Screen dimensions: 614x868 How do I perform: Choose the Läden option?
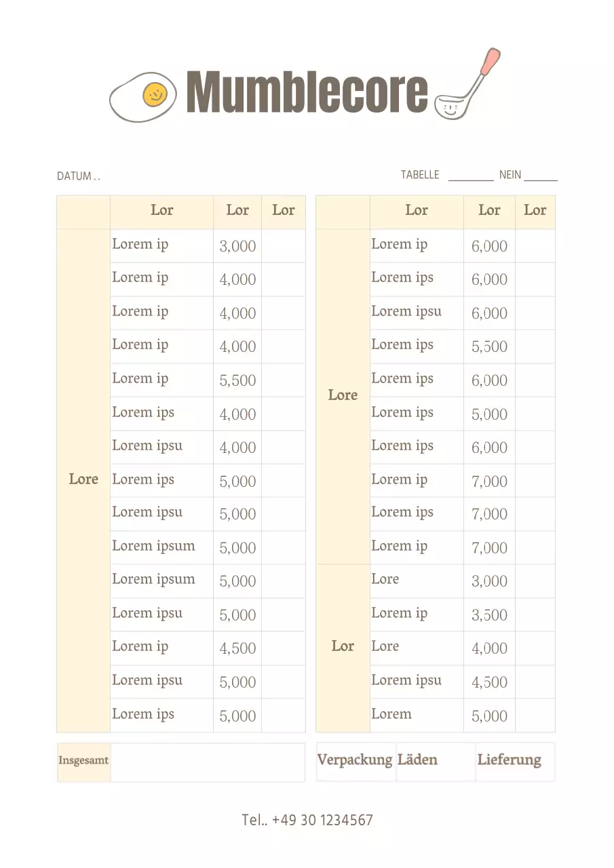tap(418, 760)
